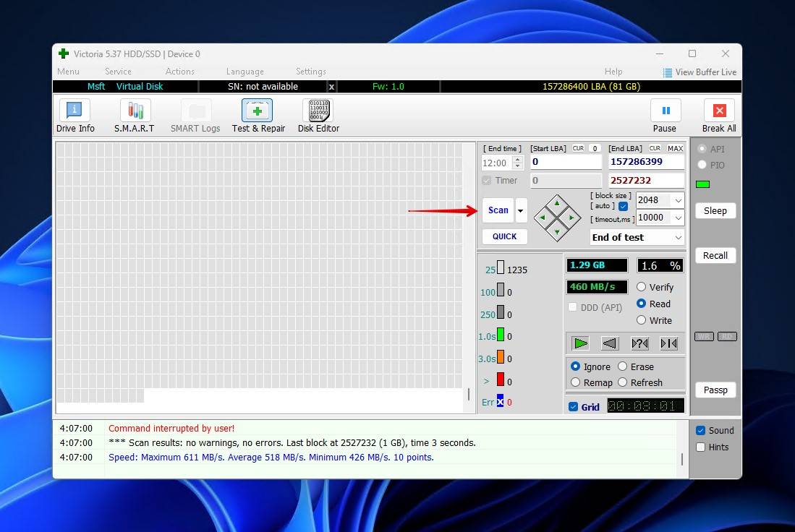Open the Disk Editor

(318, 116)
